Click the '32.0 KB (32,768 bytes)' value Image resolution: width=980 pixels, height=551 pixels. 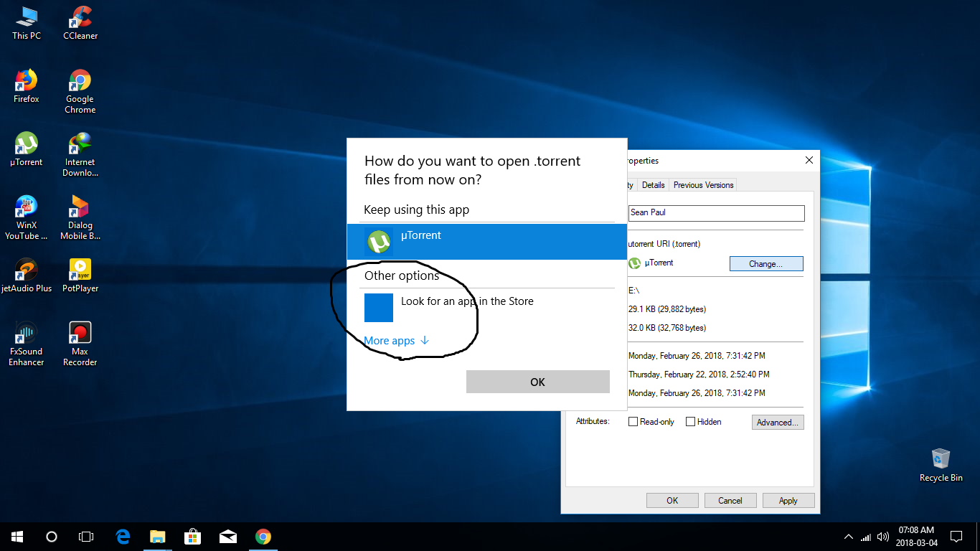tap(667, 328)
